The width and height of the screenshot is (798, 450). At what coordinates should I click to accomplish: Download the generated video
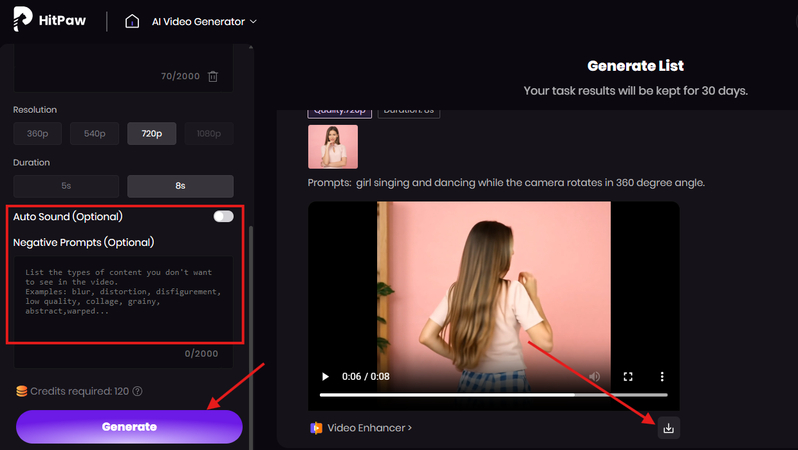point(669,428)
